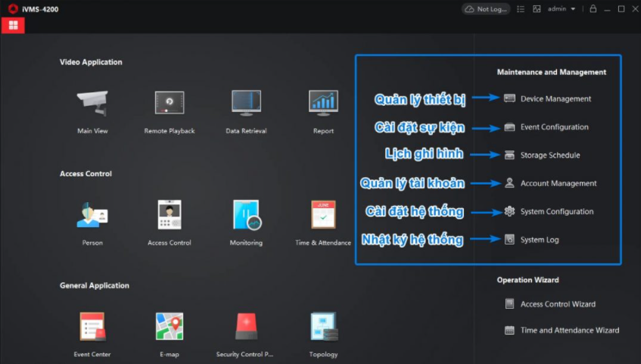The height and width of the screenshot is (364, 641).
Task: Click the Maintenance and Management heading
Action: click(x=552, y=72)
